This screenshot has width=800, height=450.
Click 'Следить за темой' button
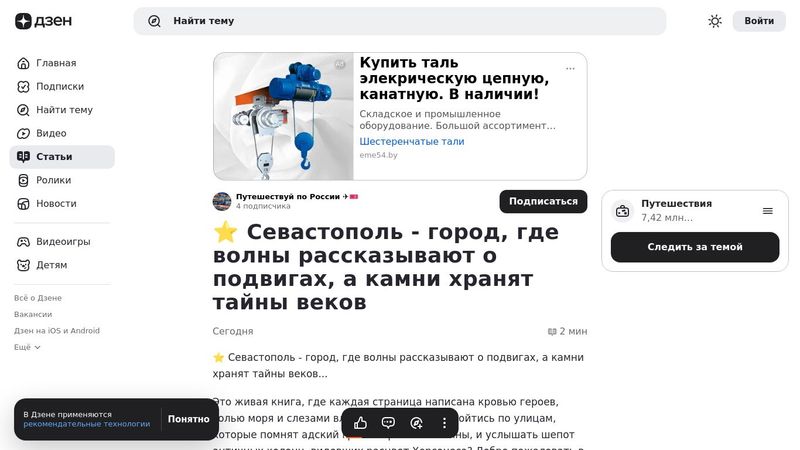(x=694, y=247)
